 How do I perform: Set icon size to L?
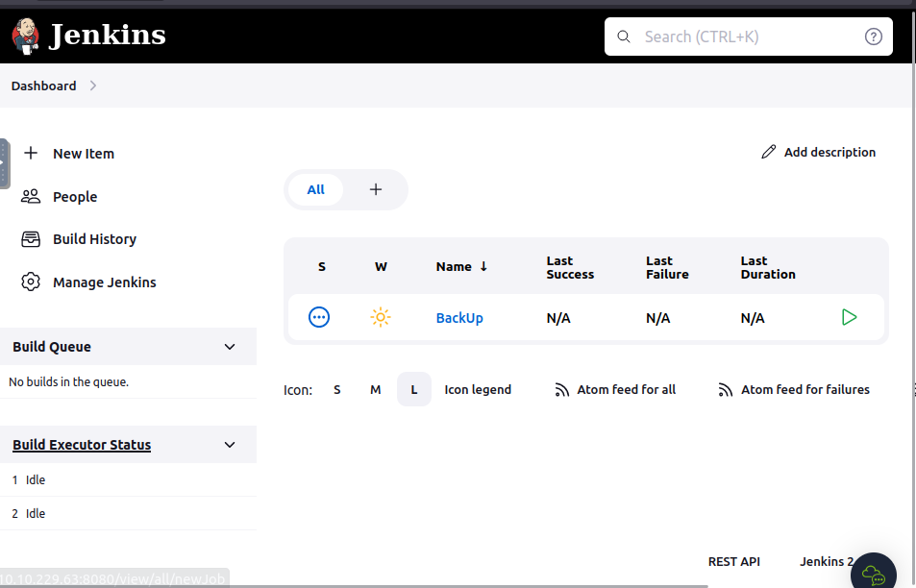tap(414, 389)
